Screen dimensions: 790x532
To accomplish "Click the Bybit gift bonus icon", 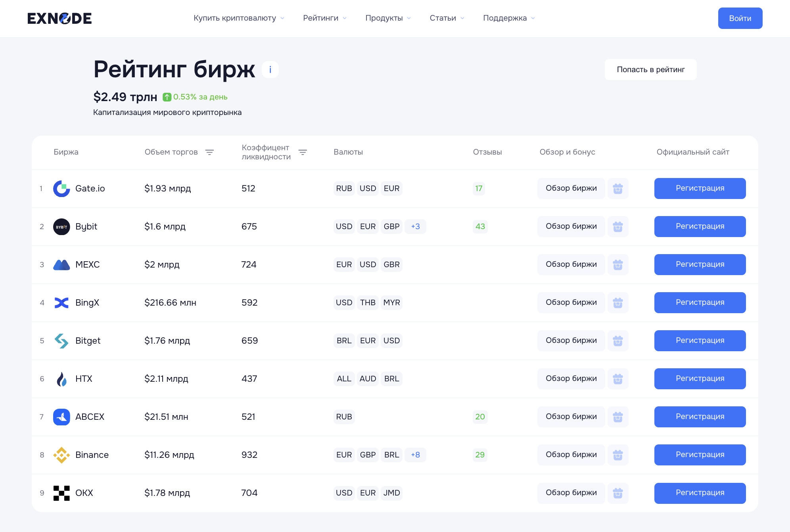I will 617,227.
